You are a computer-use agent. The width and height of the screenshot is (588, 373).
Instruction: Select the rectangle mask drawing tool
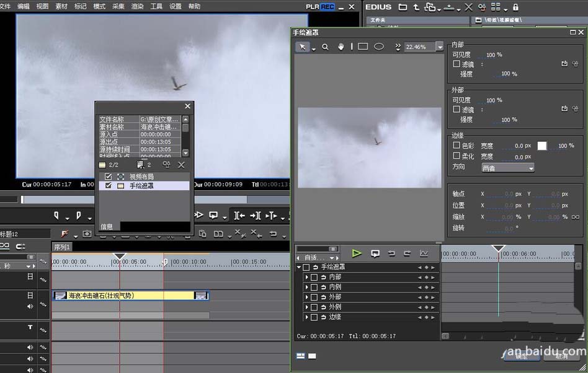(x=363, y=46)
